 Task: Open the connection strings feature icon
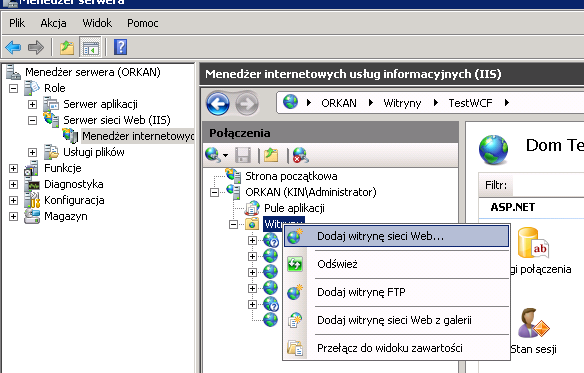[534, 243]
